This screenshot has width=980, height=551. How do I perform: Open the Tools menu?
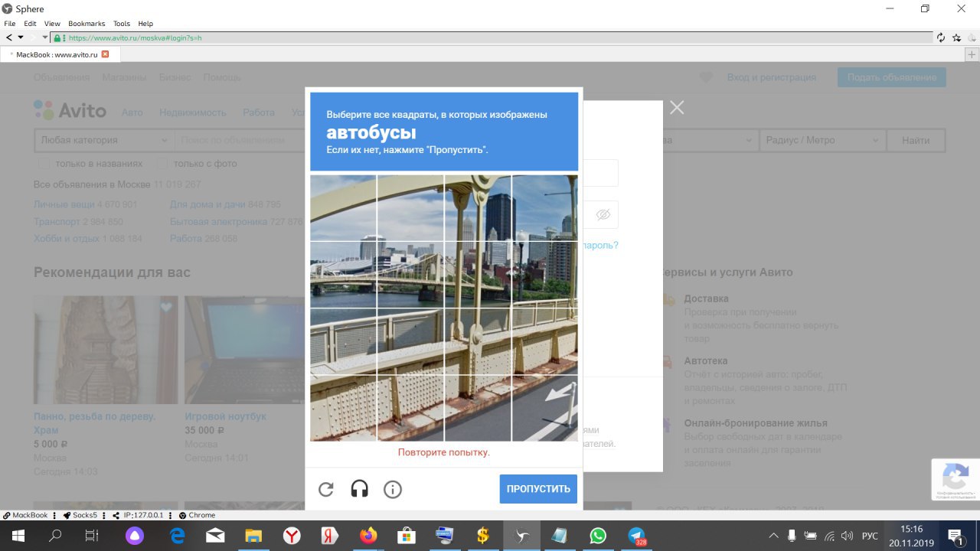point(122,24)
